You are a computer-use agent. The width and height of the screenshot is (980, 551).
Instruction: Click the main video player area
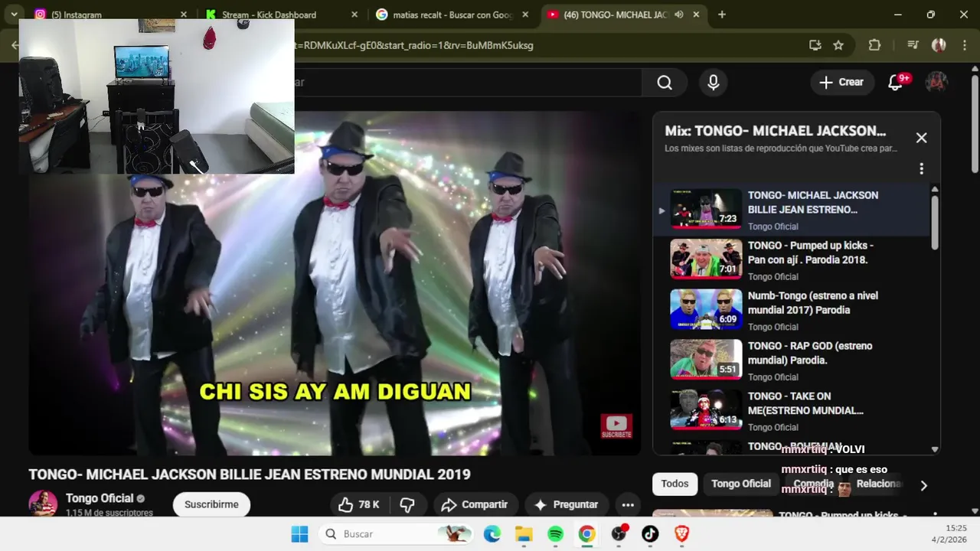tap(335, 283)
